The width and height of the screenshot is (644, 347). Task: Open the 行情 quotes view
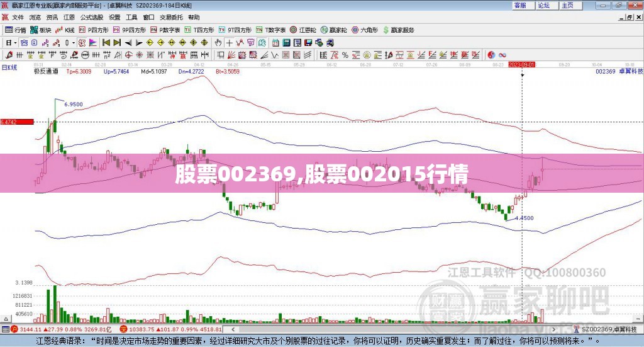16,30
